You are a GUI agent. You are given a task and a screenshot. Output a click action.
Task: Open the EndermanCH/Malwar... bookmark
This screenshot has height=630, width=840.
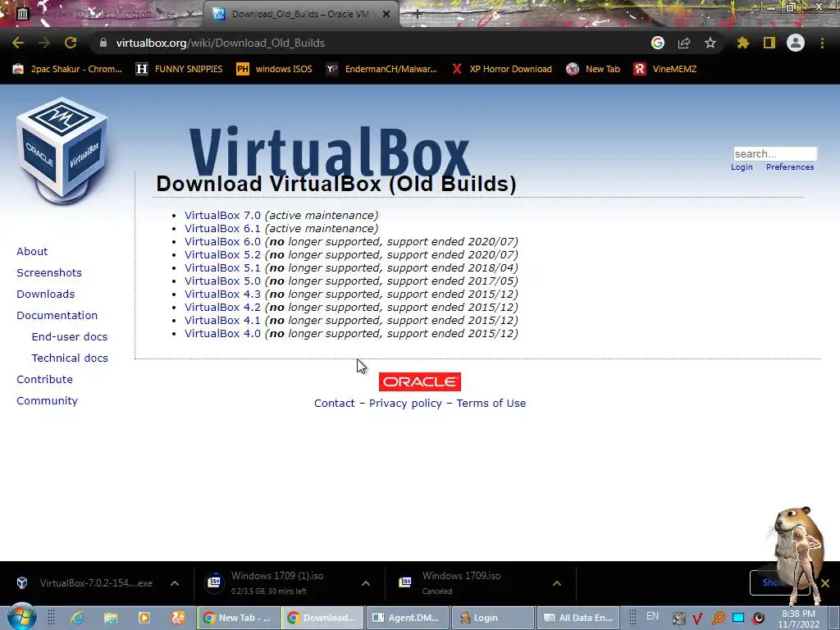tap(382, 69)
